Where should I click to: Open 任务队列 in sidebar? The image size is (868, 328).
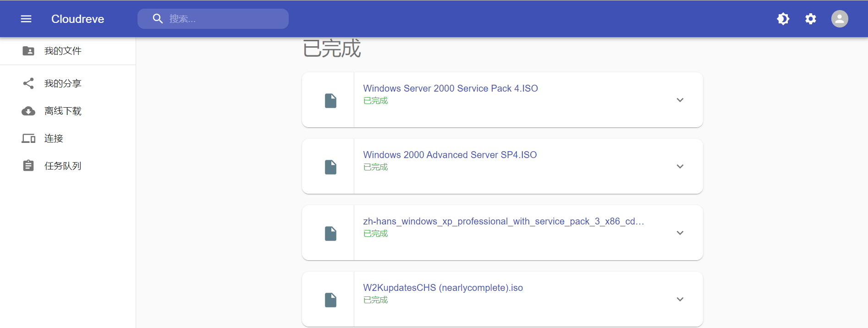[68, 166]
